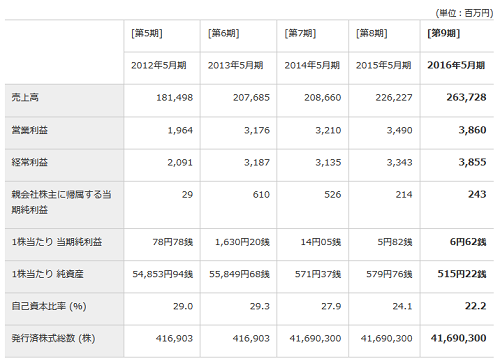Click the net income value 29
Viewport: 500px width, 361px height.
pos(187,195)
